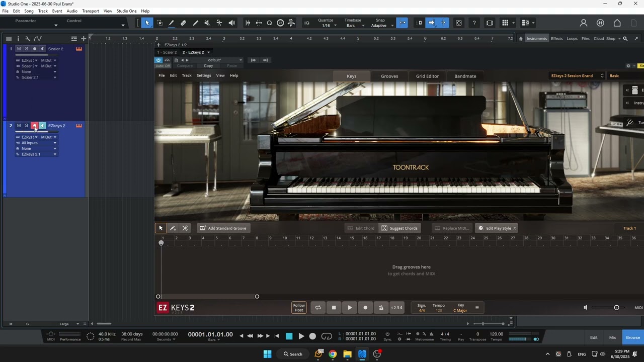Toggle EZkeys metronome button
Image resolution: width=644 pixels, height=362 pixels.
[x=381, y=308]
